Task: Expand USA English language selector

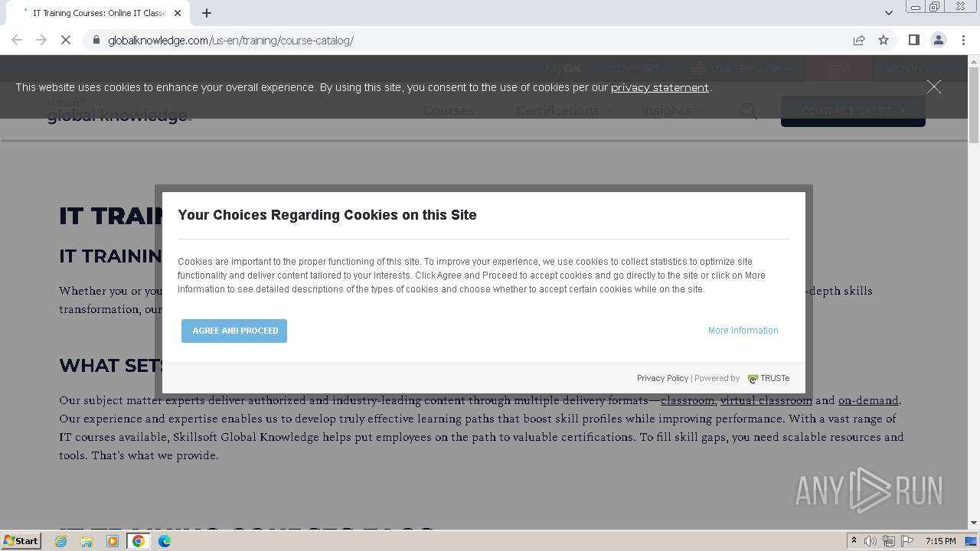Action: click(x=740, y=68)
